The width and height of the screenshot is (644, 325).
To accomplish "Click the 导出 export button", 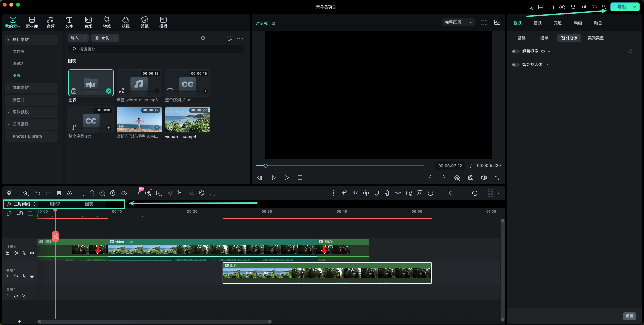I will click(621, 7).
